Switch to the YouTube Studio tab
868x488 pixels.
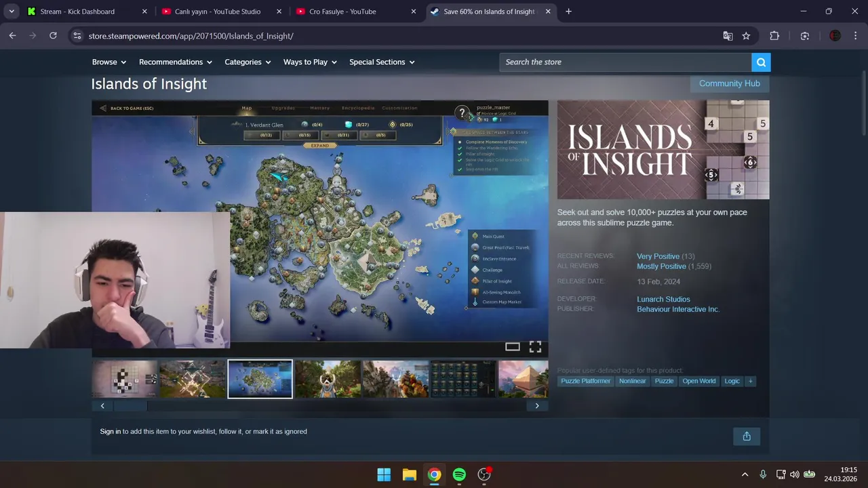(217, 12)
